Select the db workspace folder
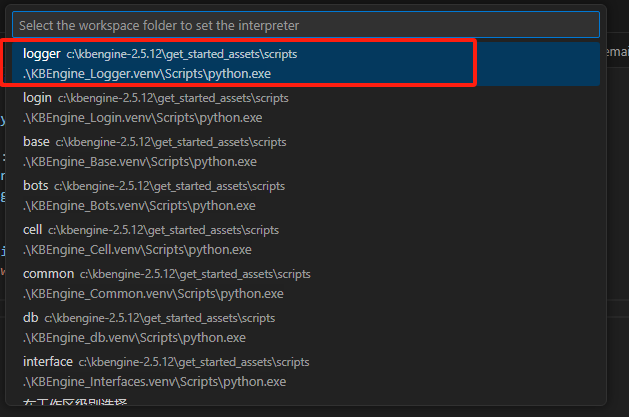Viewport: 629px width, 417px height. click(x=306, y=328)
